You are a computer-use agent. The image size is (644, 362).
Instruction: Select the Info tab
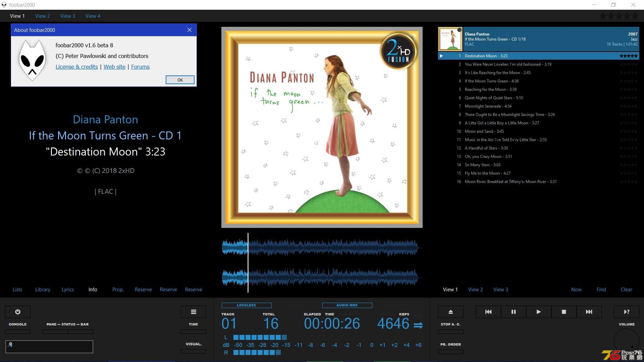click(93, 290)
